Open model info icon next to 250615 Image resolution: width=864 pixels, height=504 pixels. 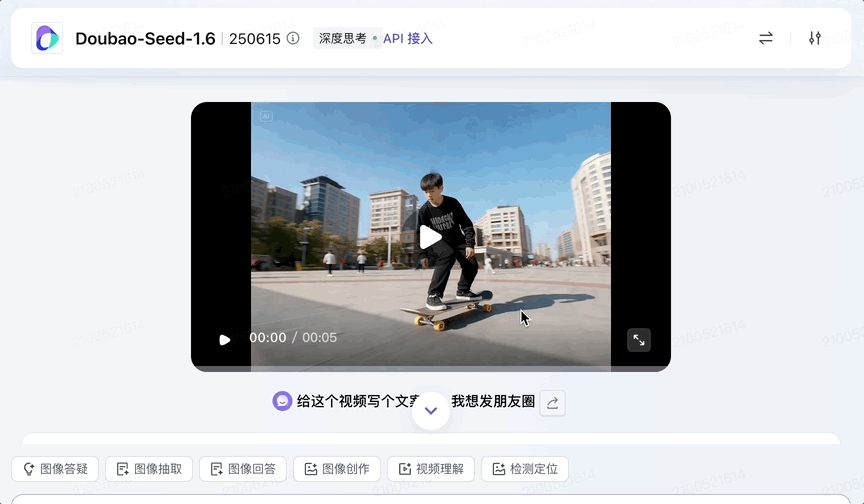(293, 39)
